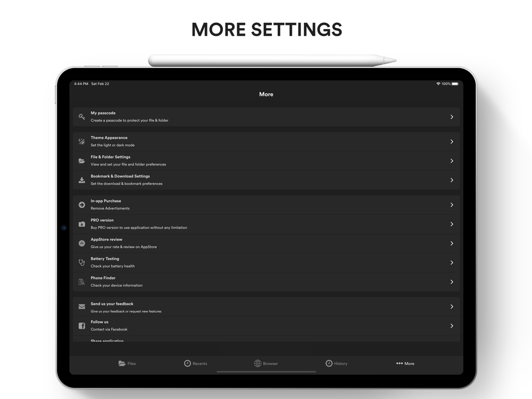
Task: Open the Theme Appearance chevron
Action: click(452, 142)
